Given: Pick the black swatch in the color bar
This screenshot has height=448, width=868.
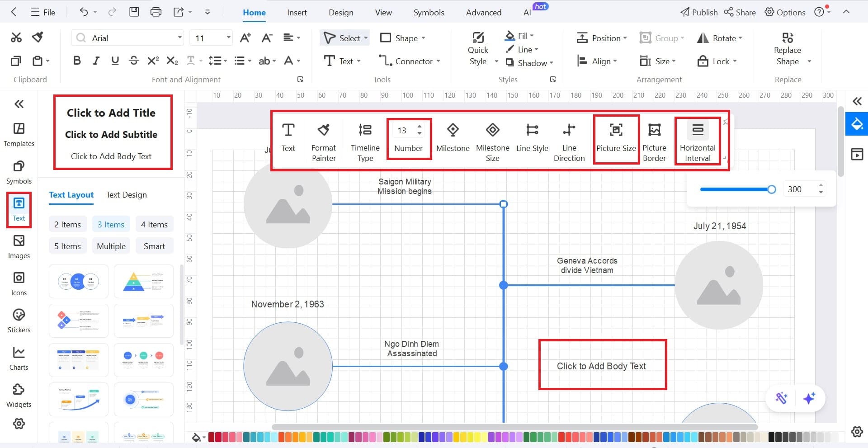Looking at the screenshot, I should [772, 437].
